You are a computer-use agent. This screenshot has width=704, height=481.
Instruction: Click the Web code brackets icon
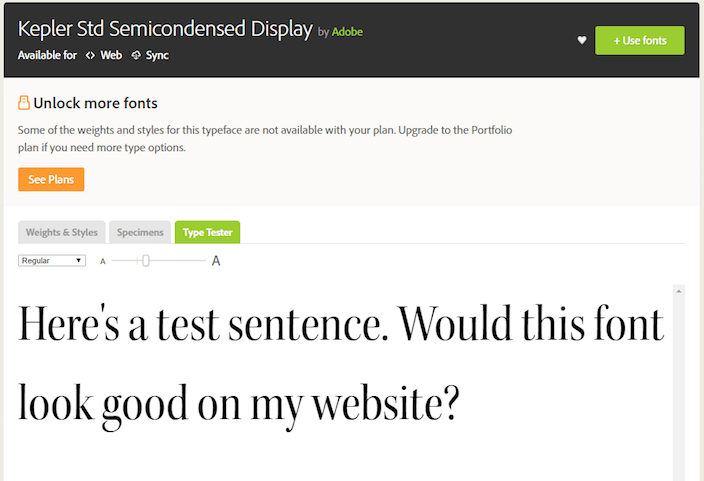click(90, 56)
